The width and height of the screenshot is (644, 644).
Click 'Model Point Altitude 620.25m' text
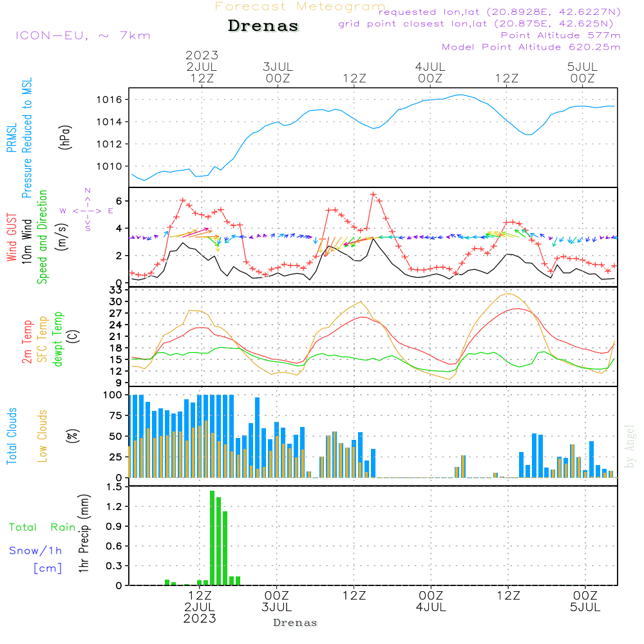pyautogui.click(x=531, y=47)
